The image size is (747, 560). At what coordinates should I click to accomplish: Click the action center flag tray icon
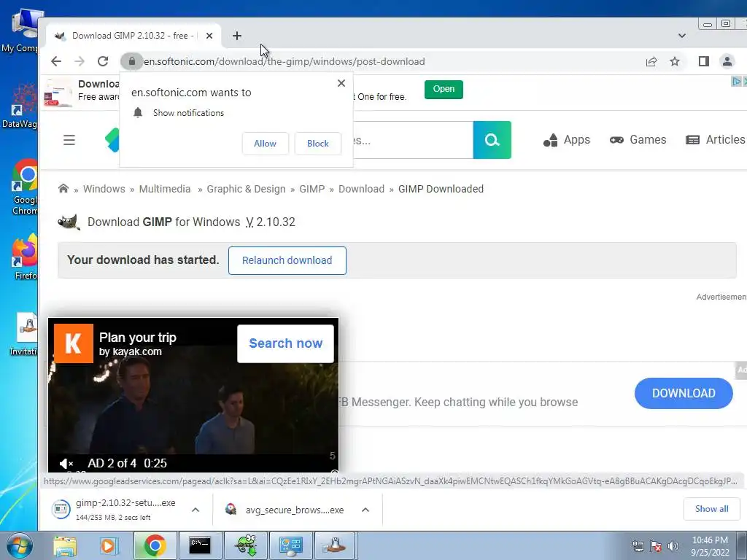pyautogui.click(x=656, y=546)
